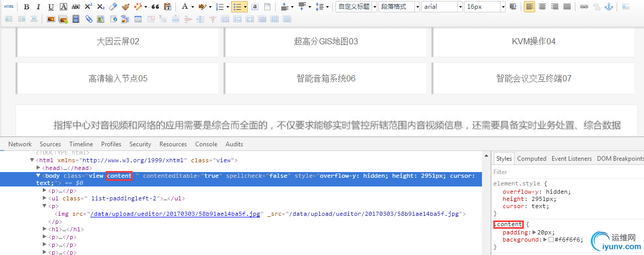Switch to HTML source mode
The width and height of the screenshot is (644, 255).
click(9, 7)
